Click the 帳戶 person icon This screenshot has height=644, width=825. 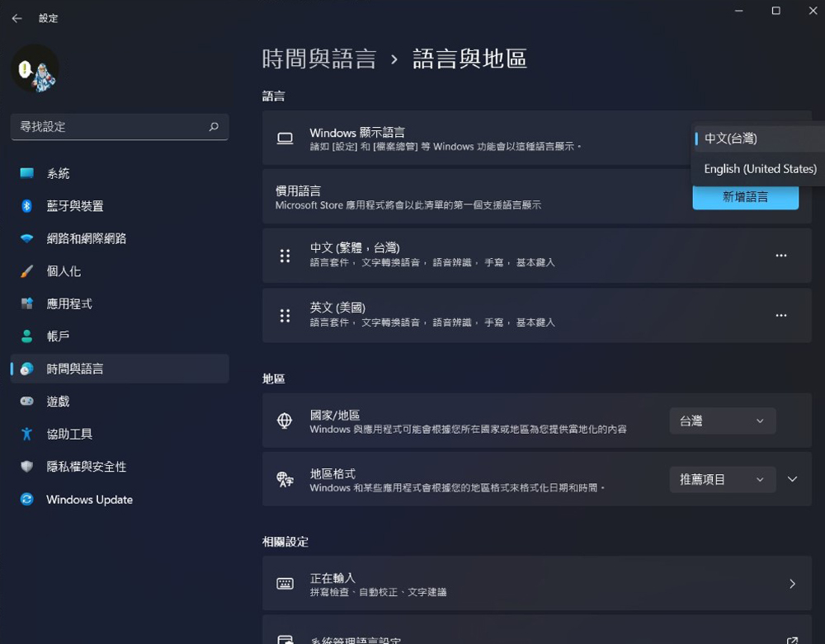tap(27, 336)
